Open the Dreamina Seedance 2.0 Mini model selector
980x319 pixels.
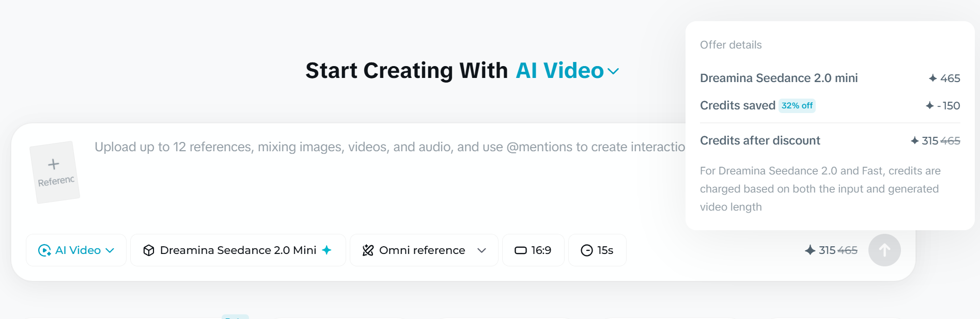click(238, 250)
